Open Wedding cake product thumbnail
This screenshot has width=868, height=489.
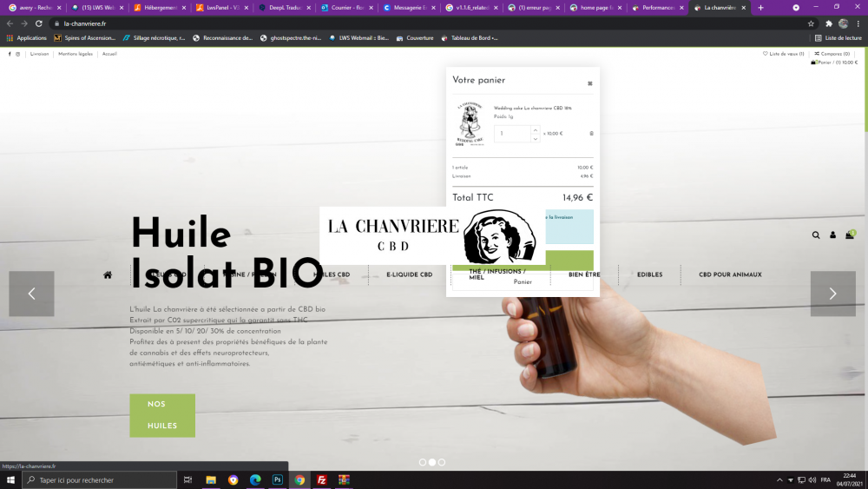point(470,124)
